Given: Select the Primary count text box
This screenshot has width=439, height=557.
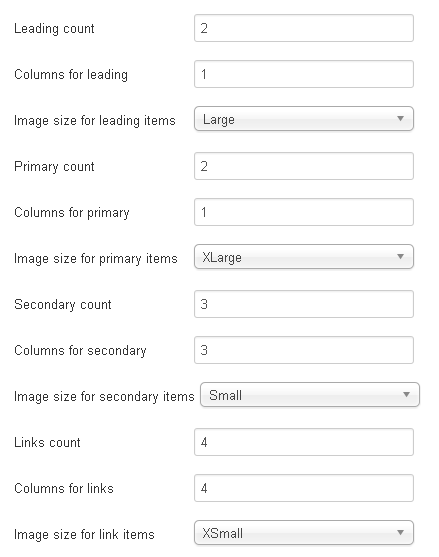Looking at the screenshot, I should [x=304, y=166].
